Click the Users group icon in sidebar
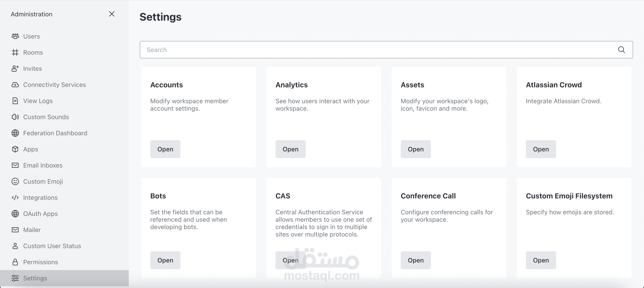Screen dimensions: 644x288 click(x=15, y=36)
